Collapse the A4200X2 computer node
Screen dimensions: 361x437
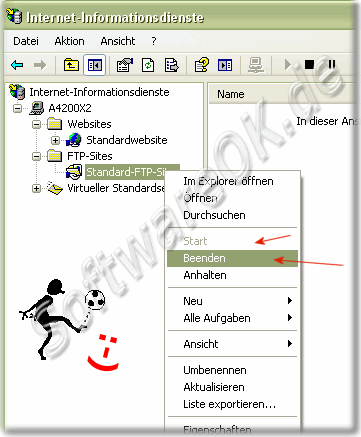(x=17, y=108)
